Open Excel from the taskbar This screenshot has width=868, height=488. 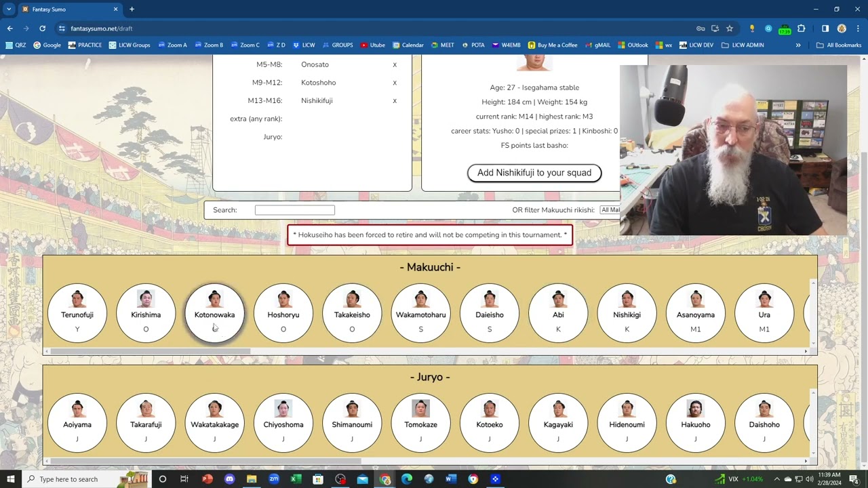296,479
